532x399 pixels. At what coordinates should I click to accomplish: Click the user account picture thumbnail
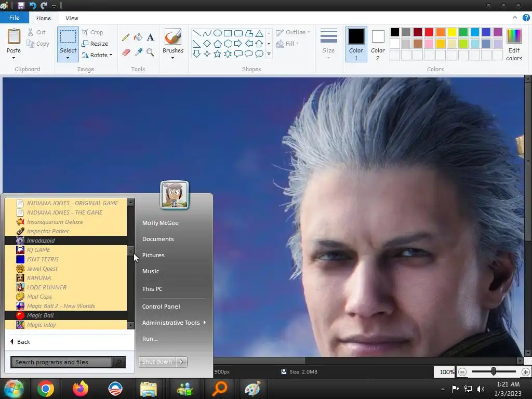(x=175, y=195)
